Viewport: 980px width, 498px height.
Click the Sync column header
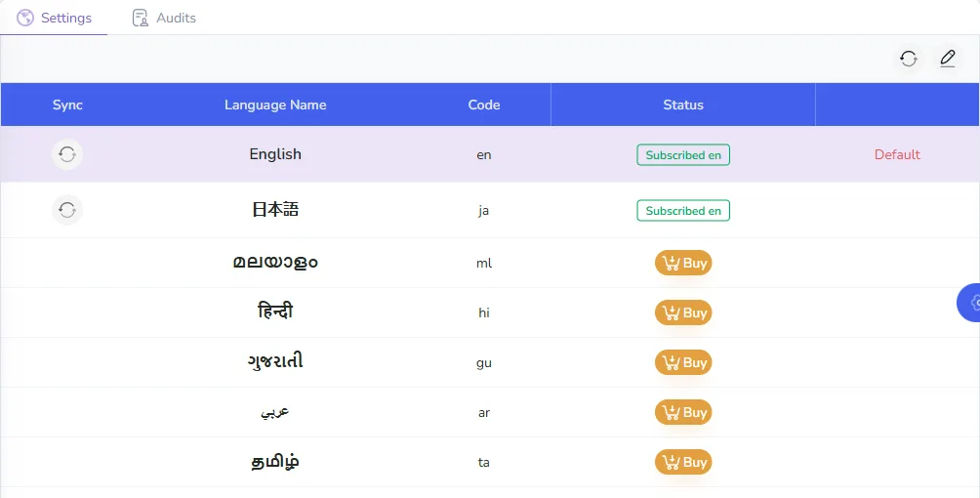(x=67, y=105)
